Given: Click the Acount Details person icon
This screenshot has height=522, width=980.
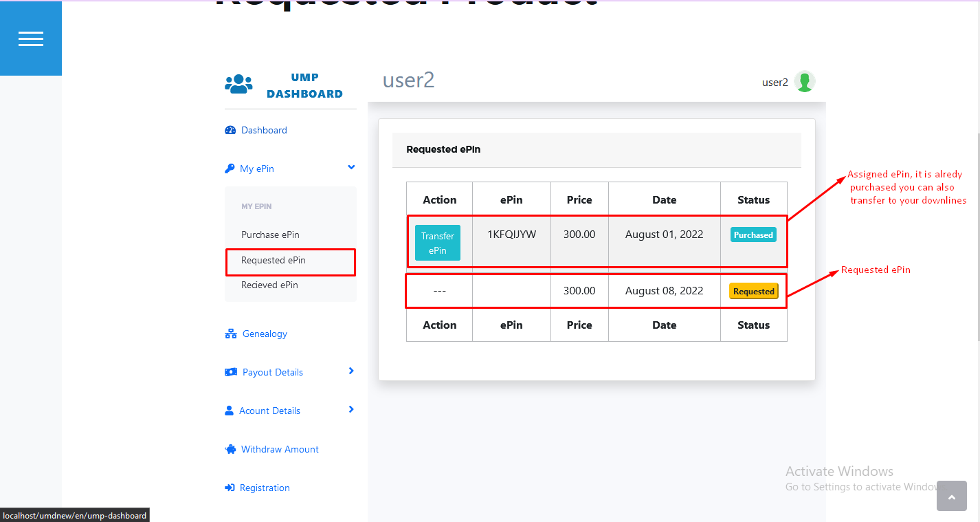Looking at the screenshot, I should [230, 411].
